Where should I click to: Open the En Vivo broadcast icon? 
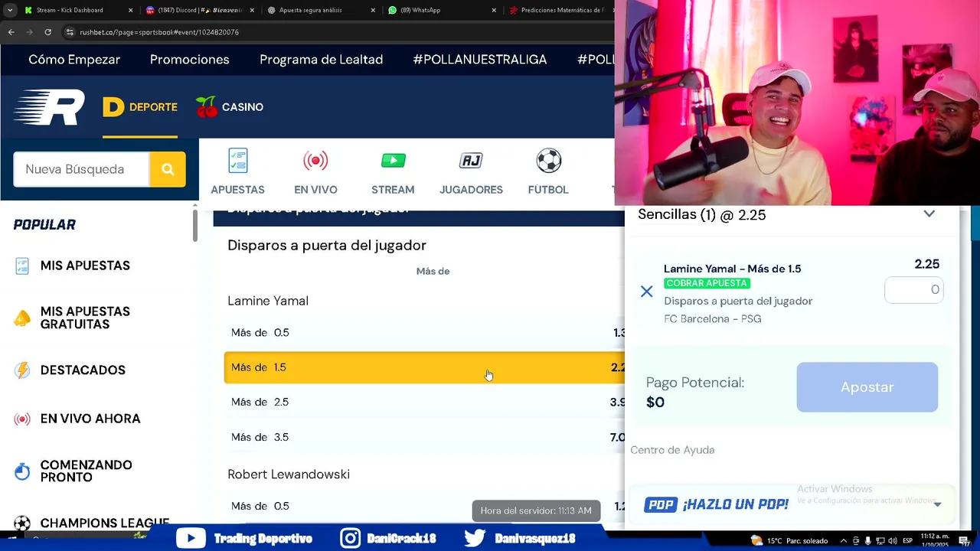(x=315, y=161)
